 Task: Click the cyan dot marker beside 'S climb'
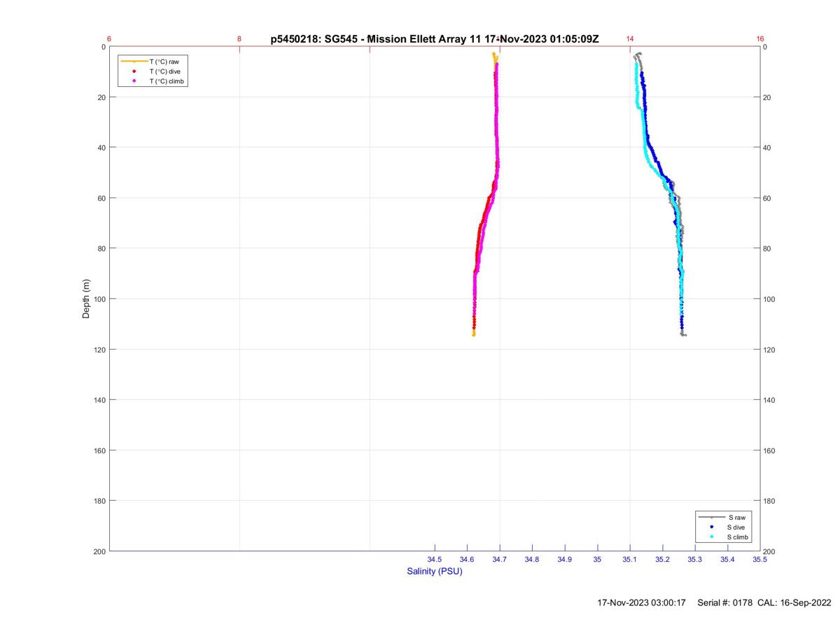[x=711, y=537]
